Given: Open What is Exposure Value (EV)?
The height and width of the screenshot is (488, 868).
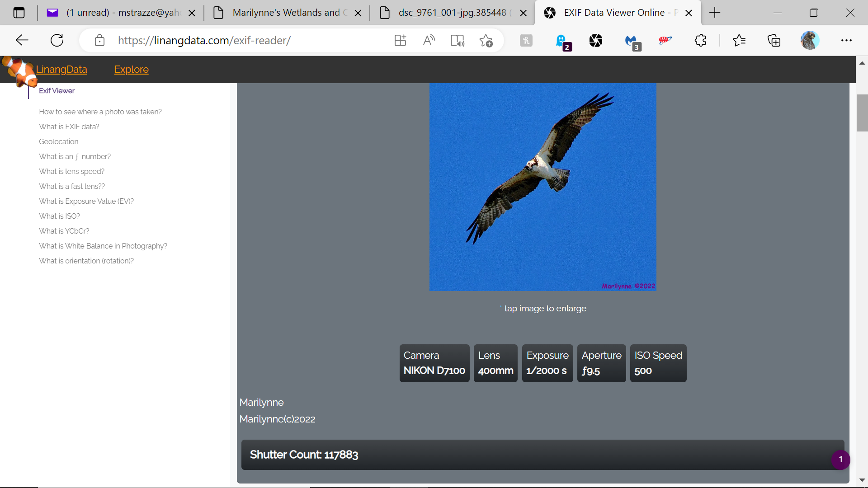Looking at the screenshot, I should [86, 201].
